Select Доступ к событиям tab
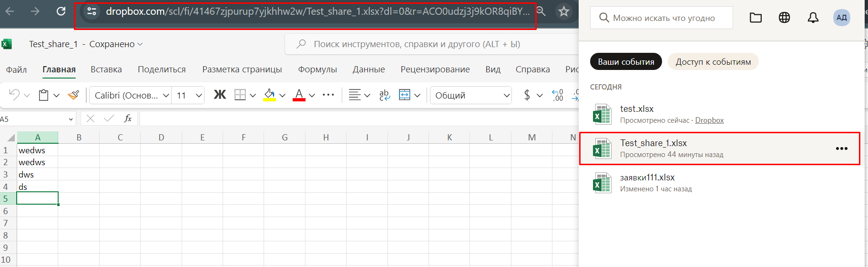This screenshot has height=267, width=868. (x=713, y=61)
